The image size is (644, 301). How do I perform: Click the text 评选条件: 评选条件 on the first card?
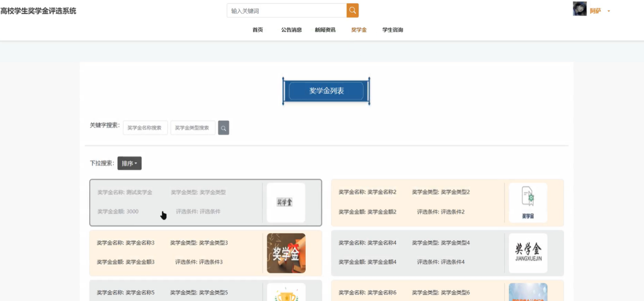point(198,212)
